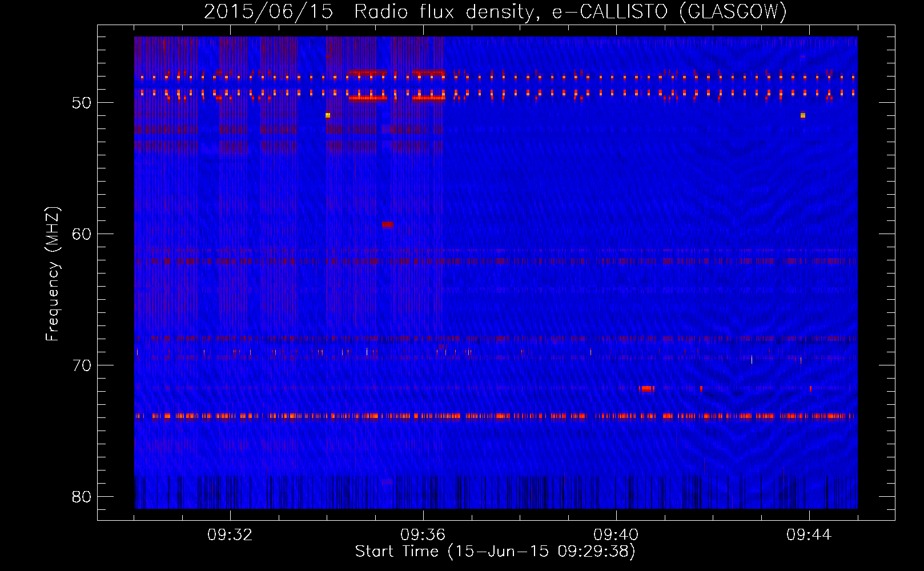Click the 09:32 time tick label
The image size is (924, 571).
pos(230,535)
